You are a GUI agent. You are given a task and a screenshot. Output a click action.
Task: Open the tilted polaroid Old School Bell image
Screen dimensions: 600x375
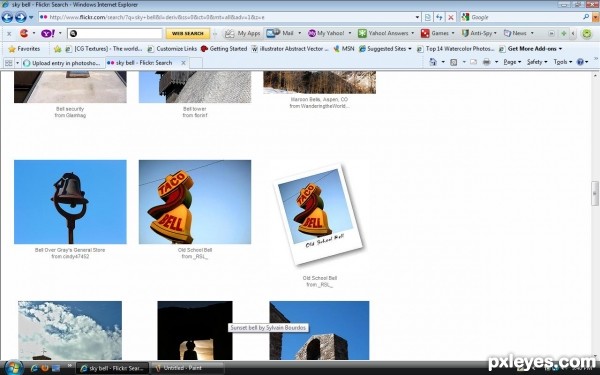pos(318,215)
